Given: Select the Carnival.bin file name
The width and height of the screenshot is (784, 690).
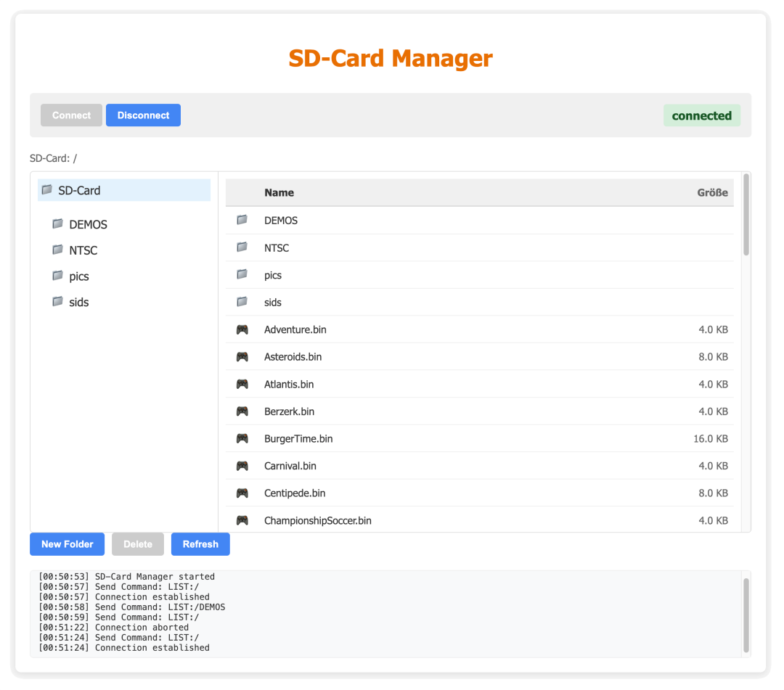Looking at the screenshot, I should (290, 466).
